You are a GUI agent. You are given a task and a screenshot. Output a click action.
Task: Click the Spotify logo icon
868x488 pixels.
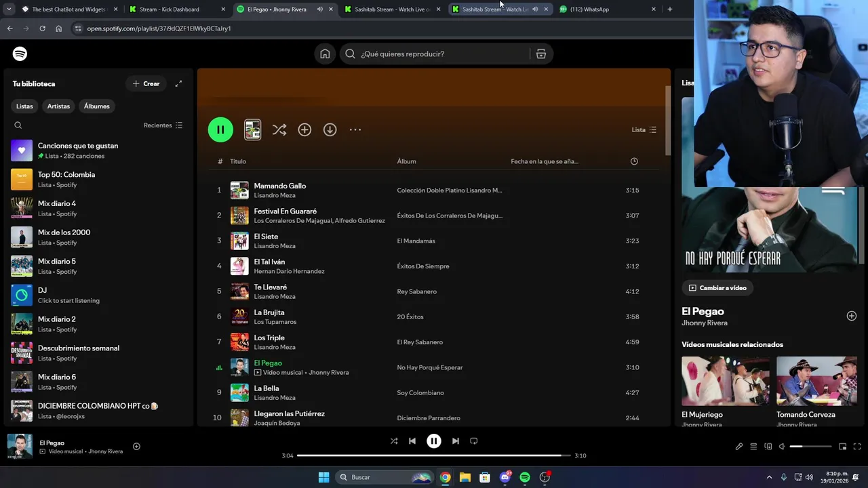pos(20,54)
